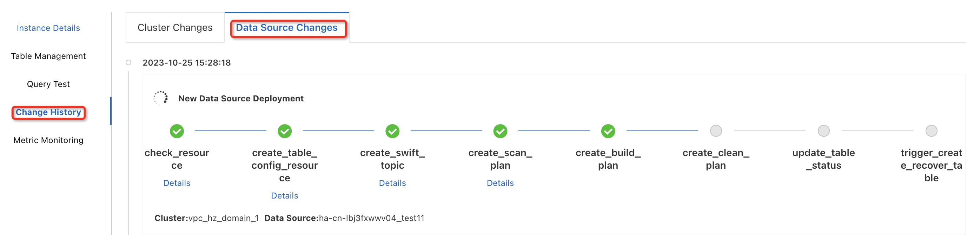Click the trigger_create_recover_table pending step circle
The width and height of the screenshot is (980, 235).
point(931,131)
